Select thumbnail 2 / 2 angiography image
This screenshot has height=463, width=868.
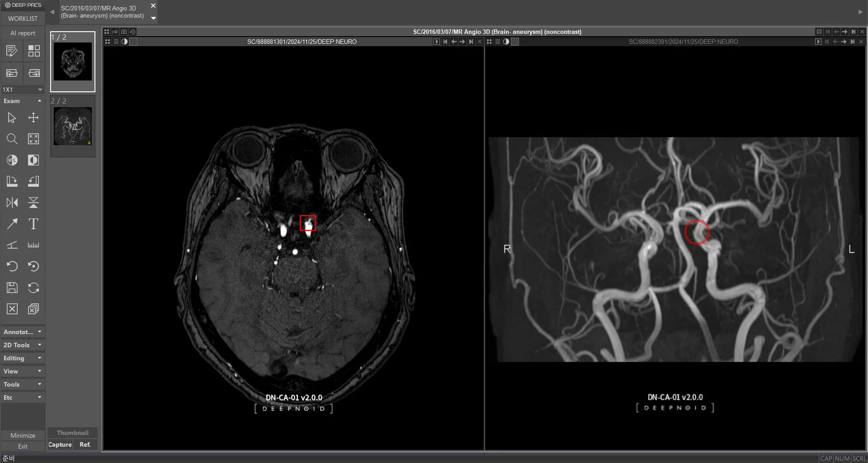[x=73, y=126]
